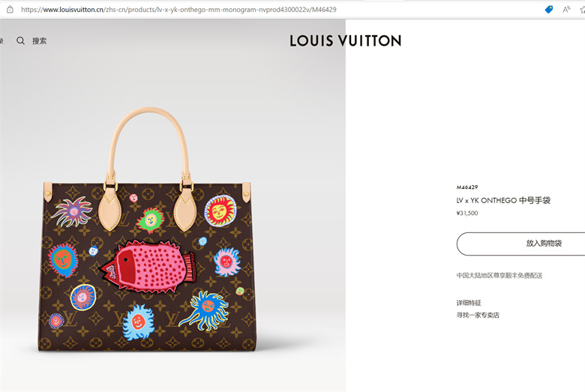Expand the 详细特征 details section
Viewport: 585px width, 392px height.
click(x=469, y=303)
